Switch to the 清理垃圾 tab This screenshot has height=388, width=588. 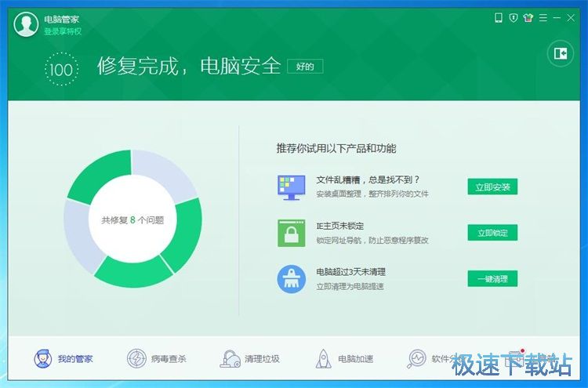(250, 359)
